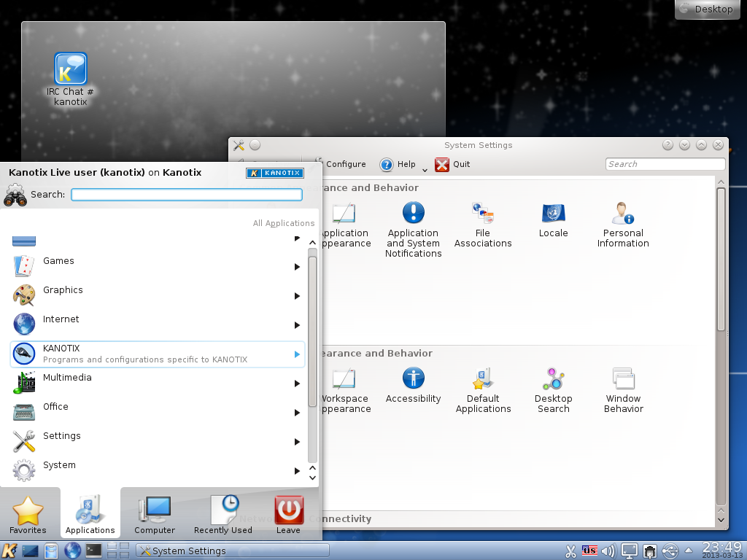This screenshot has height=560, width=747.
Task: Click the KANOTIX submenu arrow
Action: [297, 354]
